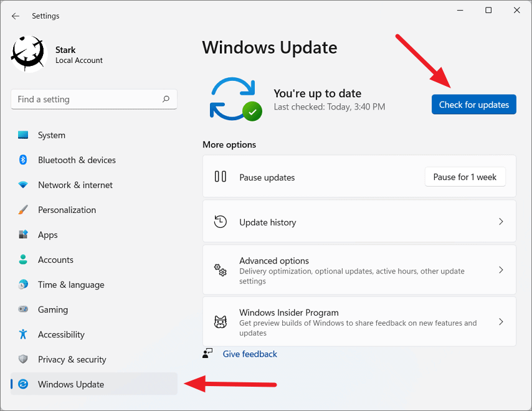
Task: Expand Windows Insider Program chevron
Action: [501, 321]
